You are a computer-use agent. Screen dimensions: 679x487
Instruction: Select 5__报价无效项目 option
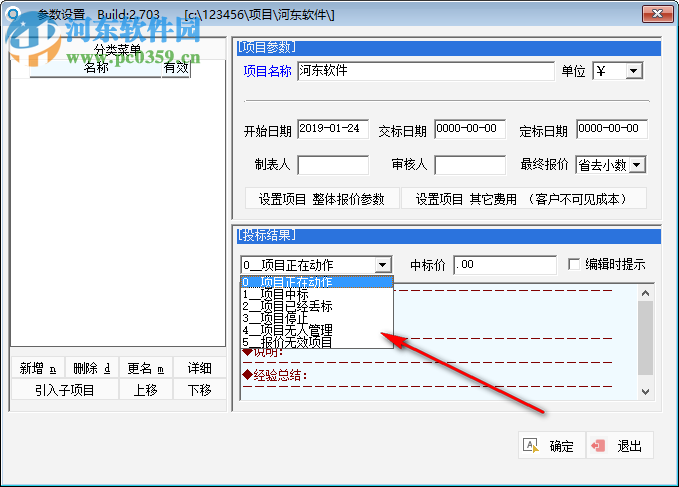(x=317, y=342)
